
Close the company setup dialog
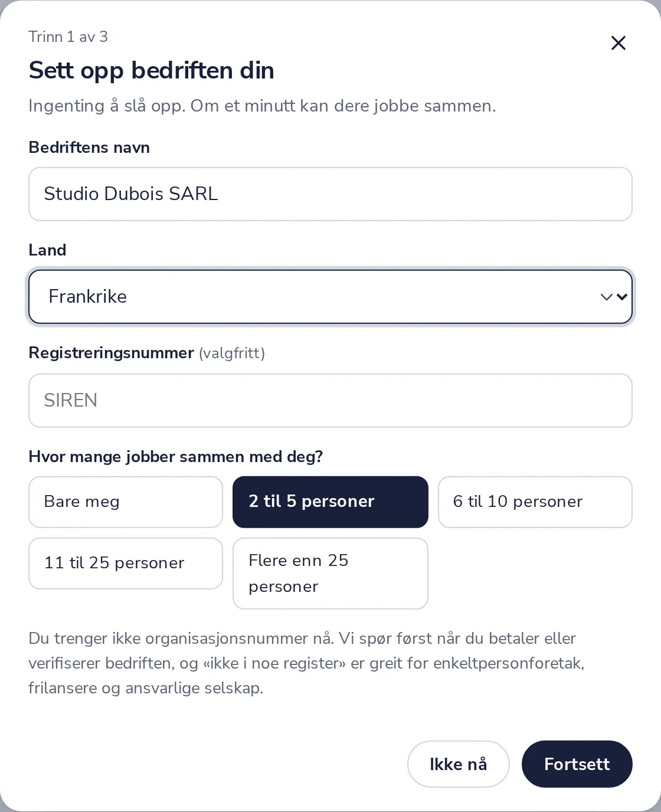tap(618, 43)
